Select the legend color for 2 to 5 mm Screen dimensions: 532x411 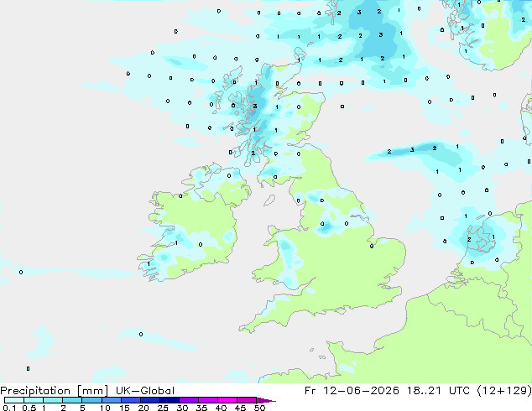pyautogui.click(x=72, y=400)
